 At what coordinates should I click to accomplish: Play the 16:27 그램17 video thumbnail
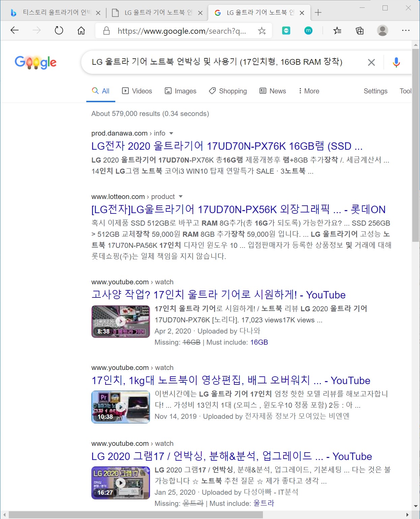coord(121,483)
